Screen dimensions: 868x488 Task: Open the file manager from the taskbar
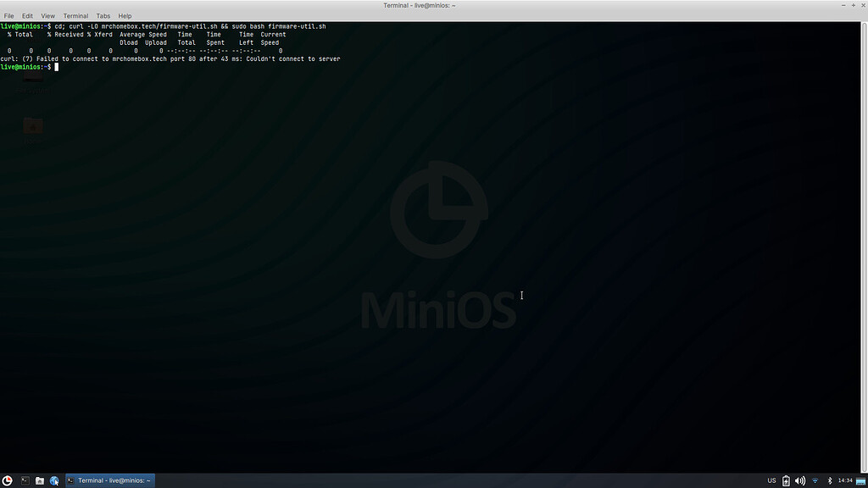pos(39,480)
